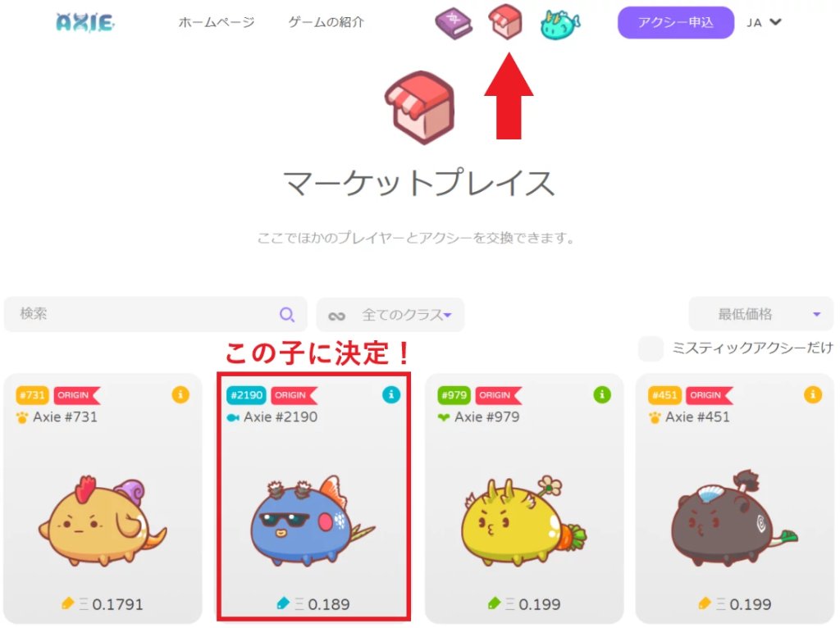Go to ホームページ menu item

pyautogui.click(x=217, y=22)
